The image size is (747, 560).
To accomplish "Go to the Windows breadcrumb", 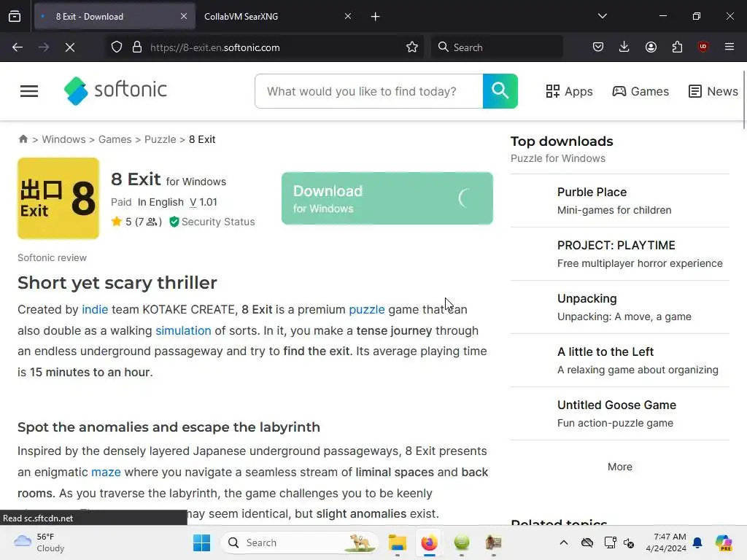I will 64,139.
